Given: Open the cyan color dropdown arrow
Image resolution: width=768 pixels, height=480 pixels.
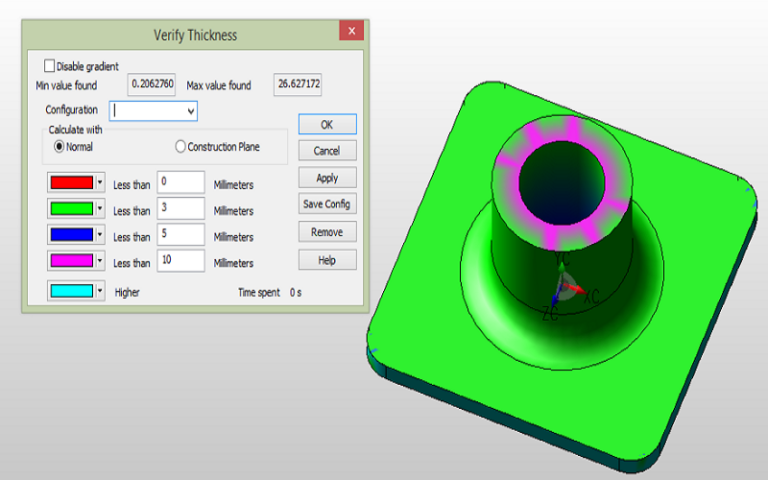Looking at the screenshot, I should [x=100, y=290].
